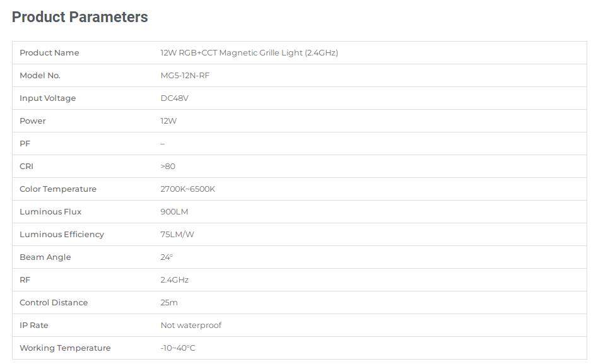The width and height of the screenshot is (591, 364).
Task: Select the CRI row label
Action: pos(26,166)
